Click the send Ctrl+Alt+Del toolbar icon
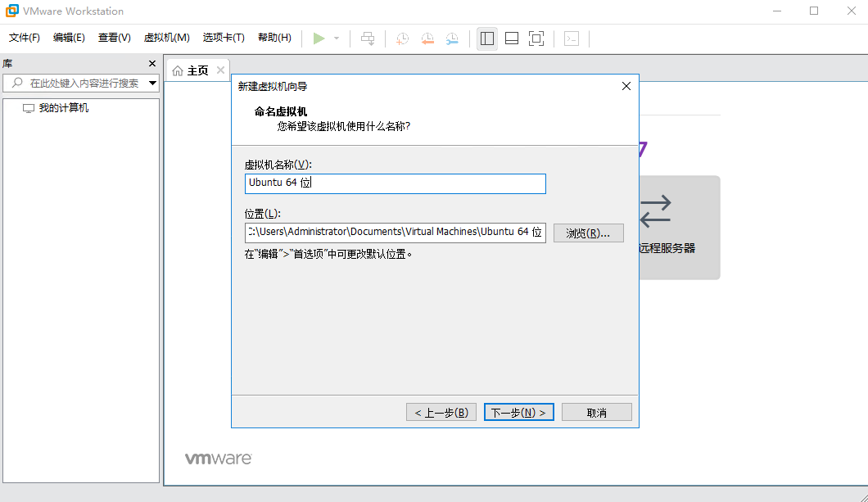 [x=368, y=38]
